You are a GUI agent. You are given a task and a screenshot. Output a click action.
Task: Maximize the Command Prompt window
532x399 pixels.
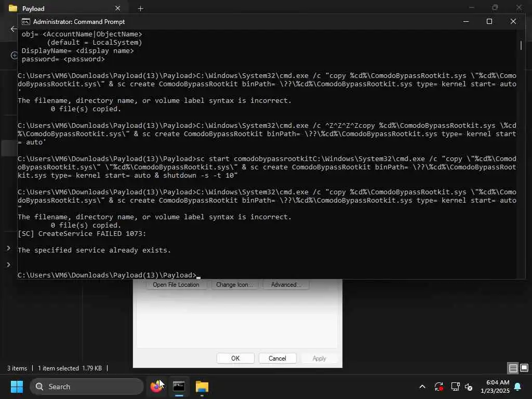click(489, 21)
